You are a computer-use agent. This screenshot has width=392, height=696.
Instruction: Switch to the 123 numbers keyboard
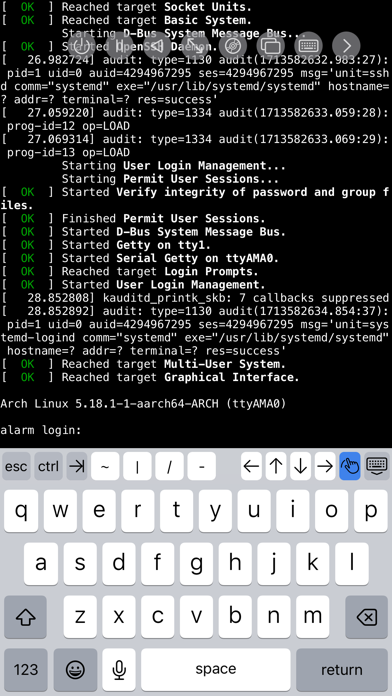pos(26,669)
